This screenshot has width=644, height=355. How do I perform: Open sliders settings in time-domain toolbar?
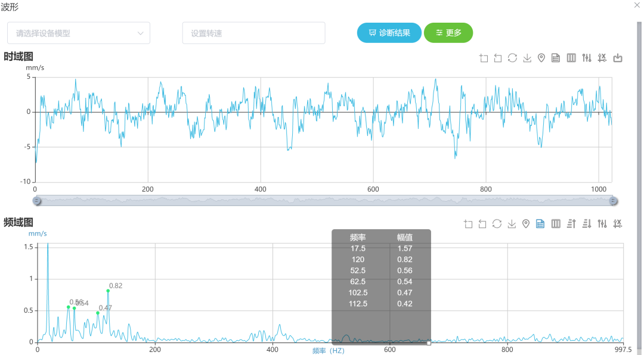pyautogui.click(x=587, y=58)
